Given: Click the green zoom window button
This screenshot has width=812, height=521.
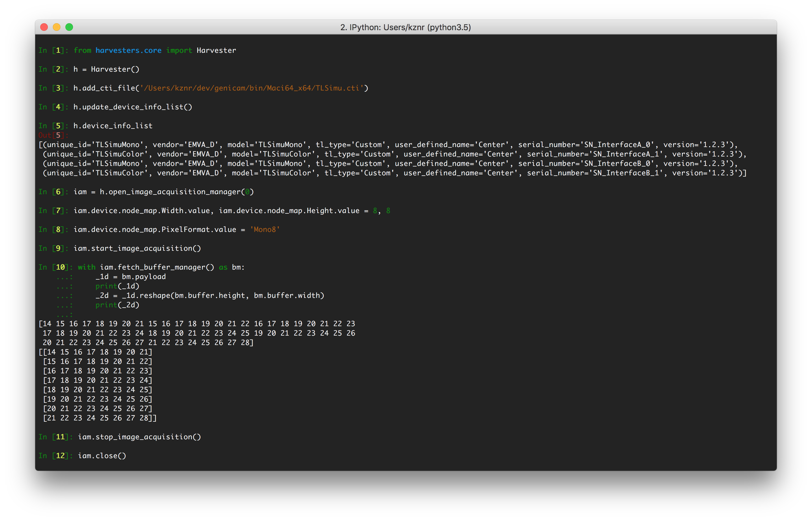Looking at the screenshot, I should (x=69, y=27).
